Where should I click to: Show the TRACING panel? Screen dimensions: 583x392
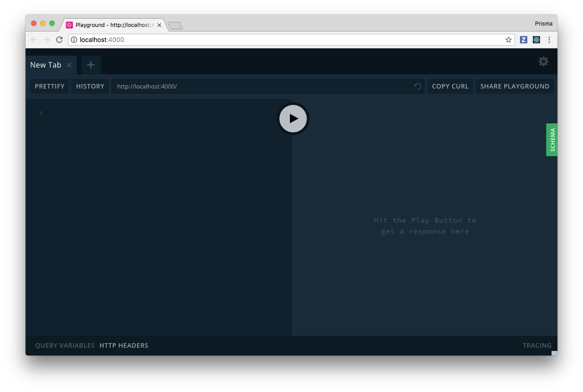pos(537,345)
